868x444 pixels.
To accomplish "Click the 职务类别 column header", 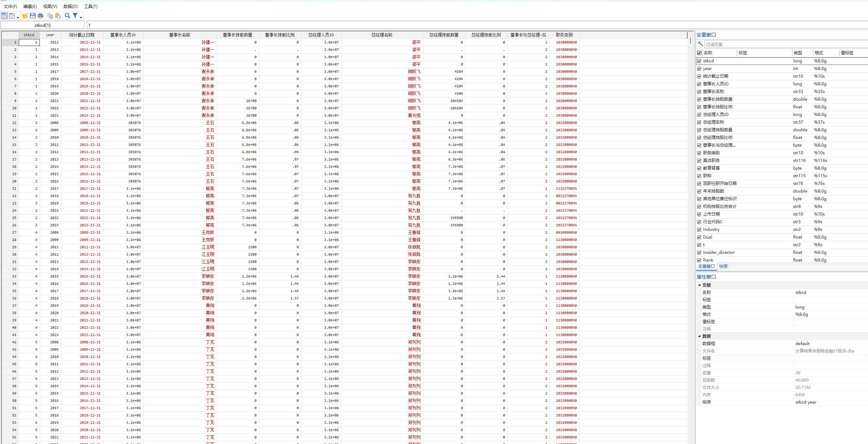I will tap(564, 35).
